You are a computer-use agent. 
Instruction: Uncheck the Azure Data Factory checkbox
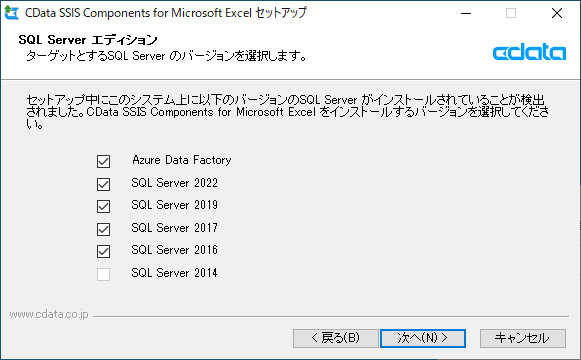tap(103, 161)
